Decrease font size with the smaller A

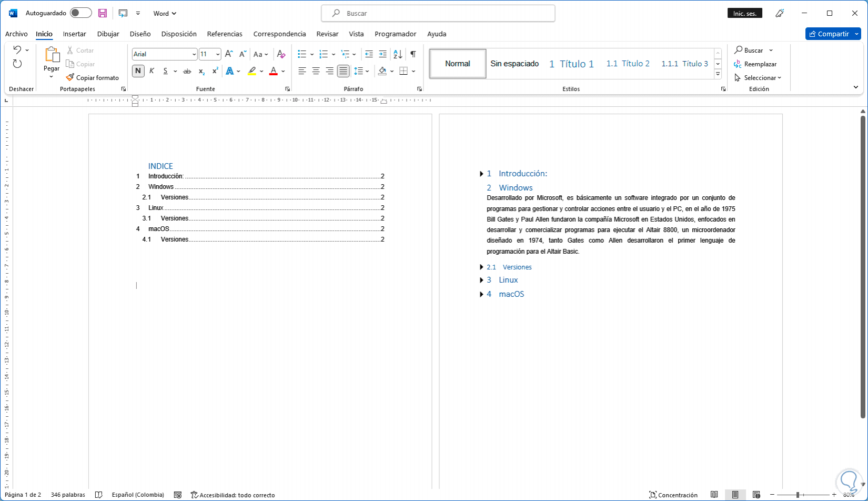[x=243, y=54]
